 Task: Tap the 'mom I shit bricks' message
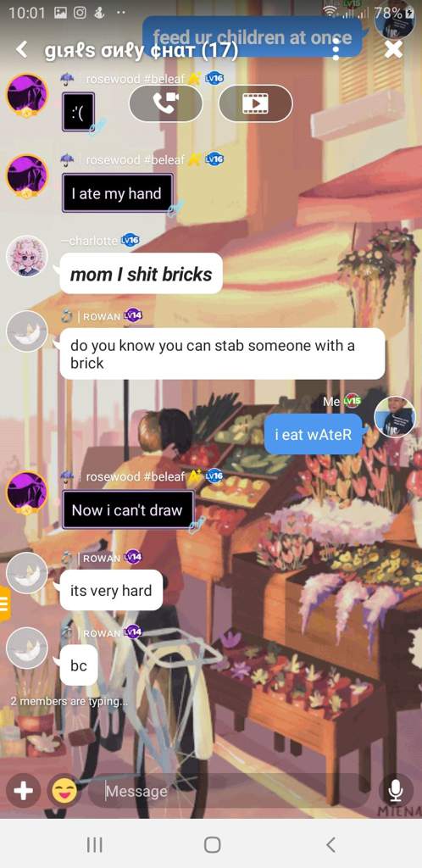click(x=141, y=274)
